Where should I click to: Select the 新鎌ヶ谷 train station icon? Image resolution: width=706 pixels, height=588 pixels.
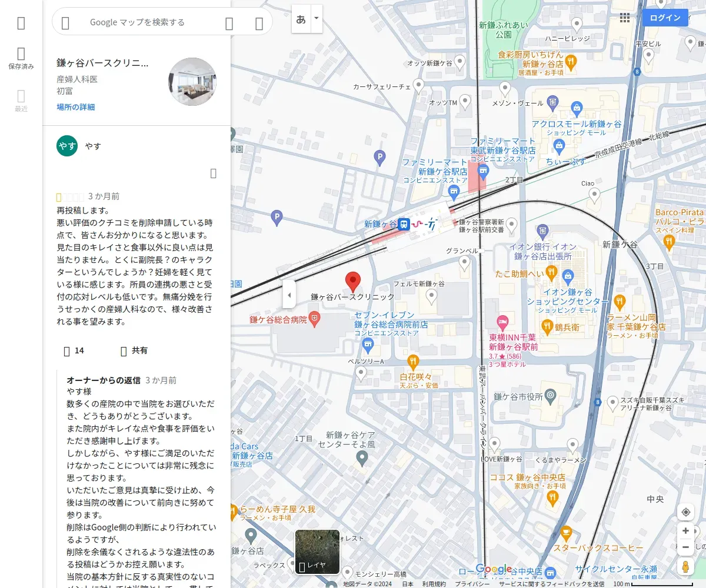coord(404,224)
